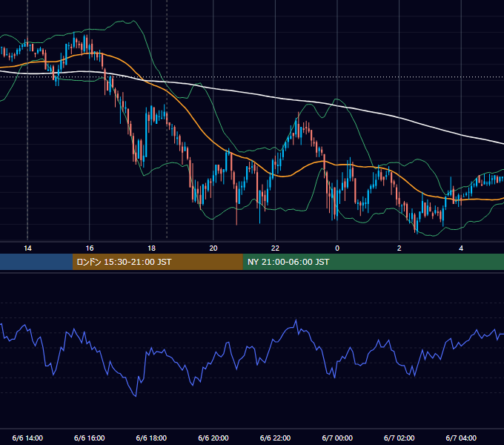Click the 14 hour axis label
Screen dimensions: 504x445
click(27, 248)
